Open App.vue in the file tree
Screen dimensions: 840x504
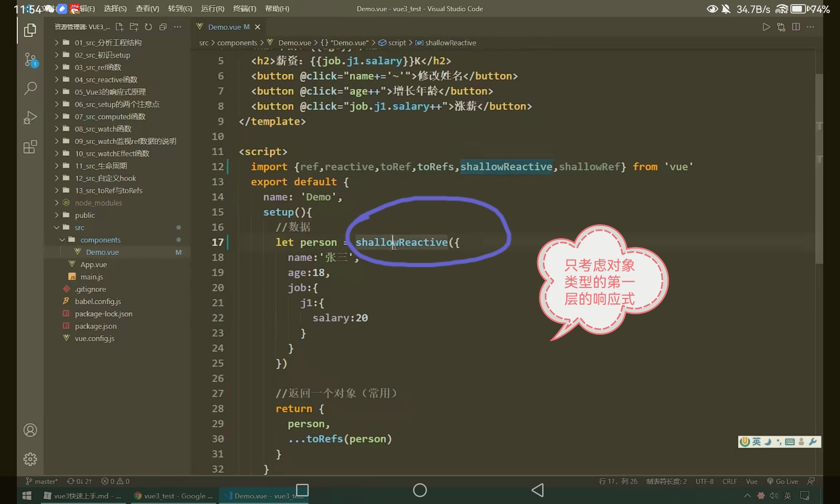93,265
